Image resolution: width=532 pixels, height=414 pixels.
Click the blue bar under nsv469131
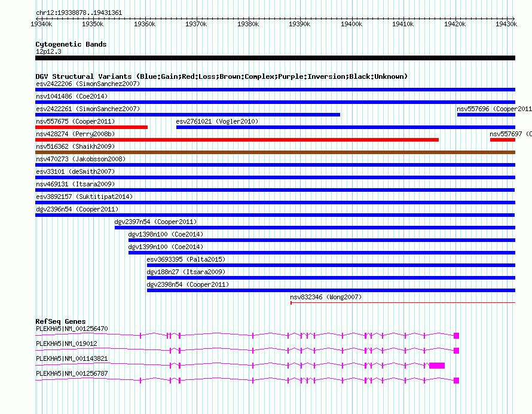(x=275, y=190)
